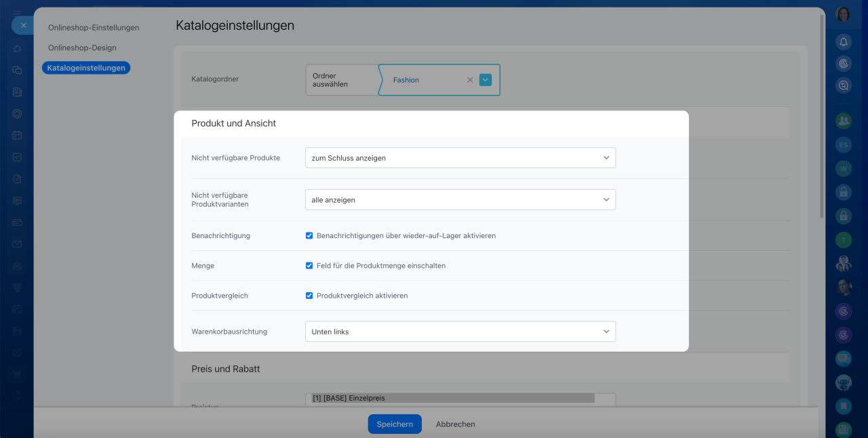Image resolution: width=868 pixels, height=438 pixels.
Task: Toggle 'Produktvergleich aktivieren' checkbox
Action: [309, 296]
